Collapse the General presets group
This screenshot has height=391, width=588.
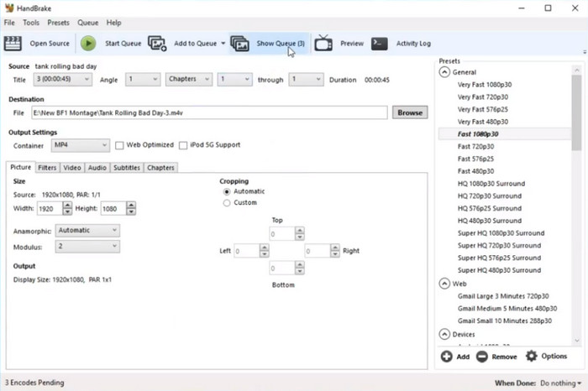coord(444,72)
